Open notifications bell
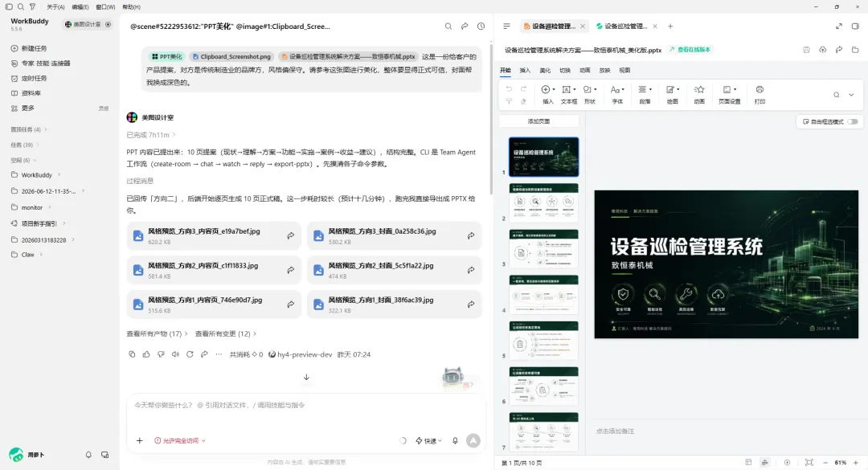Image resolution: width=868 pixels, height=470 pixels. [x=88, y=455]
